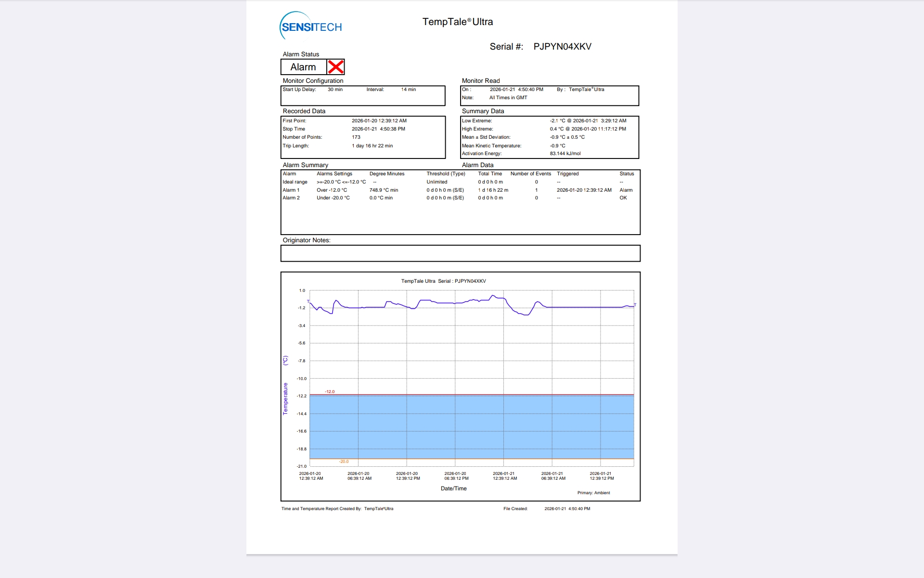Click the Temperature y-axis label

285,399
